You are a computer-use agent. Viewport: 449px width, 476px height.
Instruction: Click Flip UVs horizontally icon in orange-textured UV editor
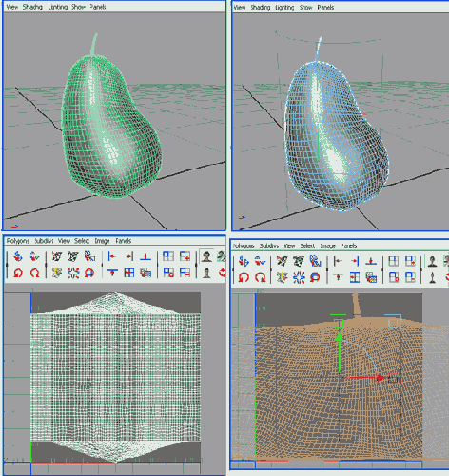pyautogui.click(x=244, y=262)
